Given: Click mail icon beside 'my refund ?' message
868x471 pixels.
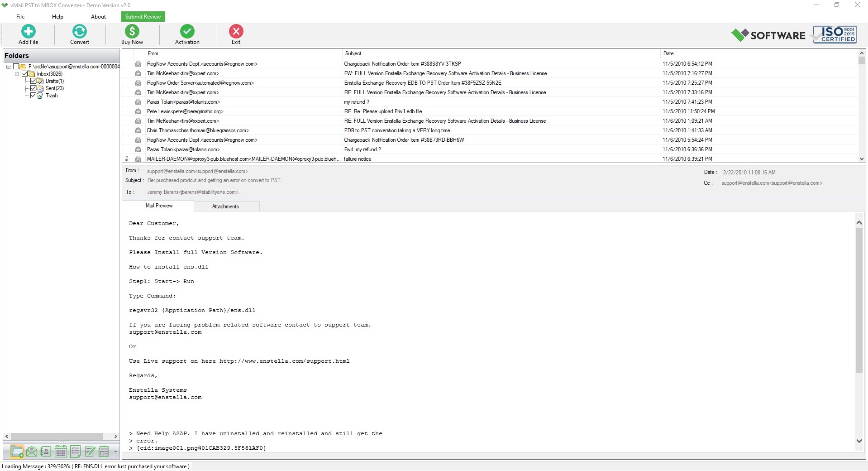Looking at the screenshot, I should coord(138,102).
